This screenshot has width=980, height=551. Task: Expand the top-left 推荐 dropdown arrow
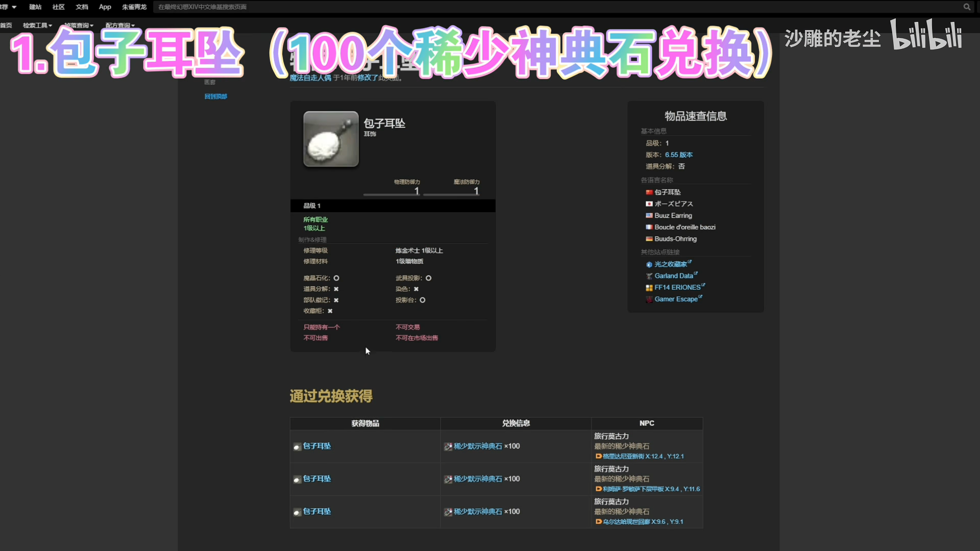click(14, 7)
